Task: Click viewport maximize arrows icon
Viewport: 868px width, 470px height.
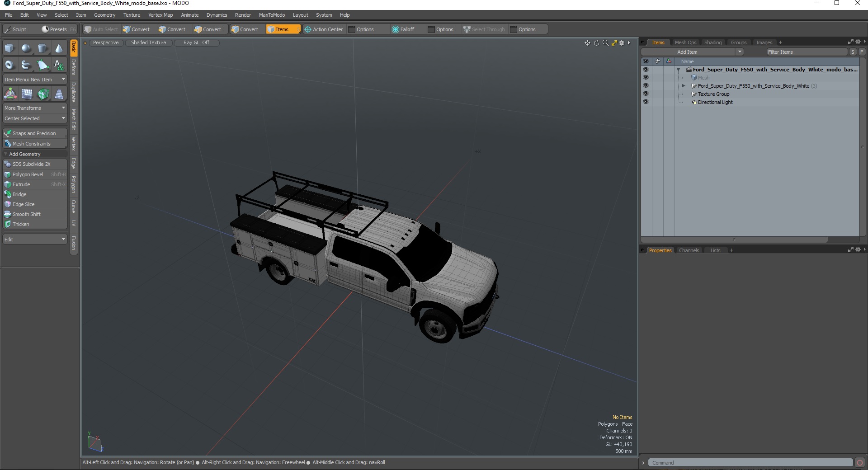Action: point(614,43)
